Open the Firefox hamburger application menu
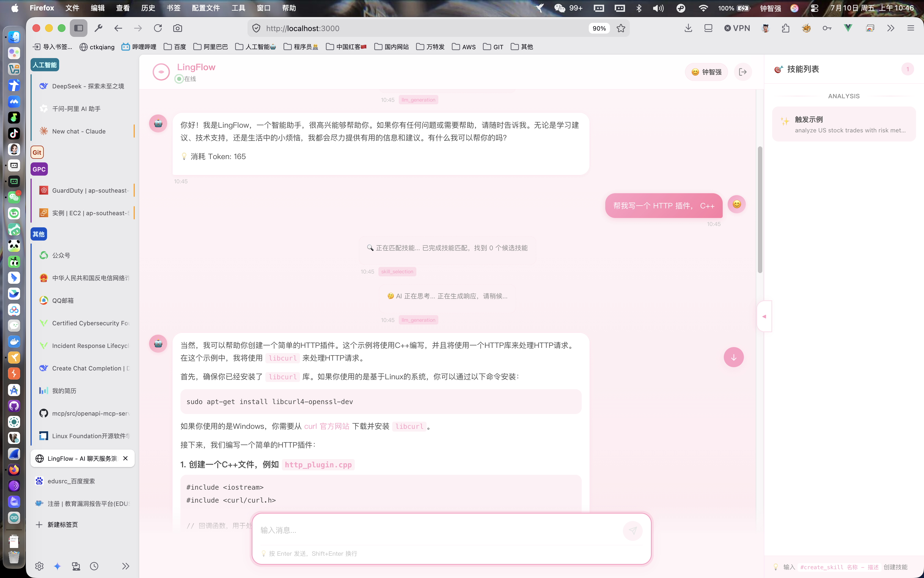 (911, 28)
